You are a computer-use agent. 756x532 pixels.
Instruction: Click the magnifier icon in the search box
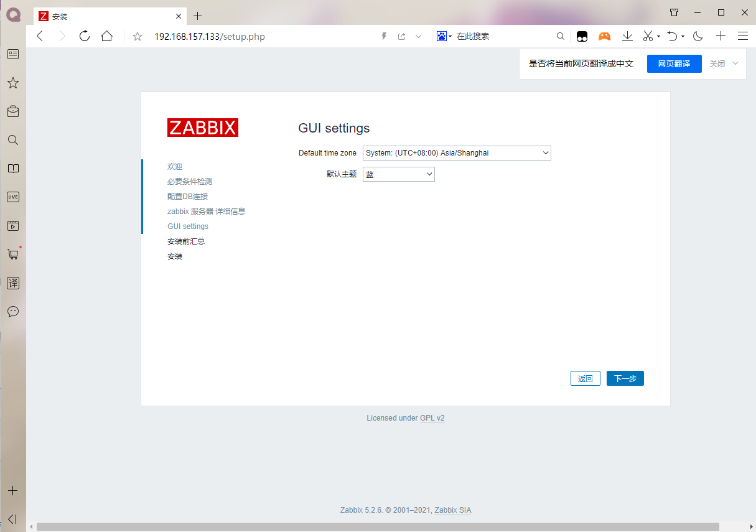tap(560, 36)
